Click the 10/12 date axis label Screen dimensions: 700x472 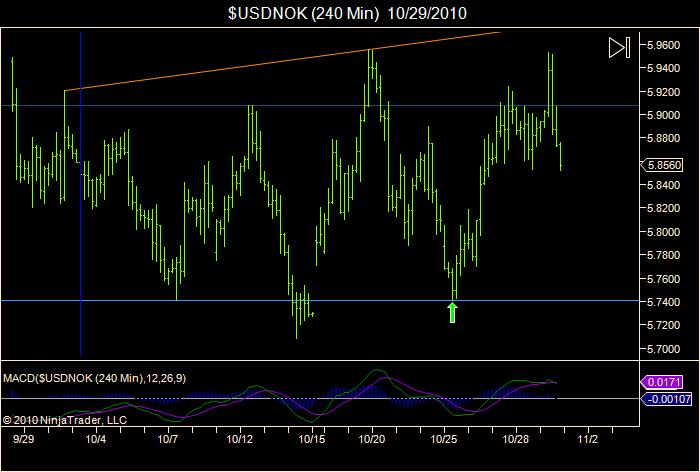240,439
